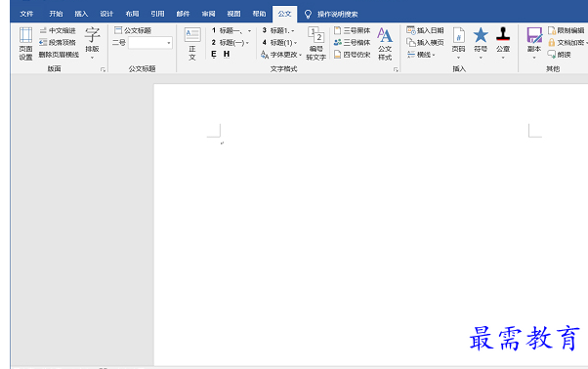588x369 pixels.
Task: Apply 中文缩进 Chinese indent
Action: click(x=58, y=30)
